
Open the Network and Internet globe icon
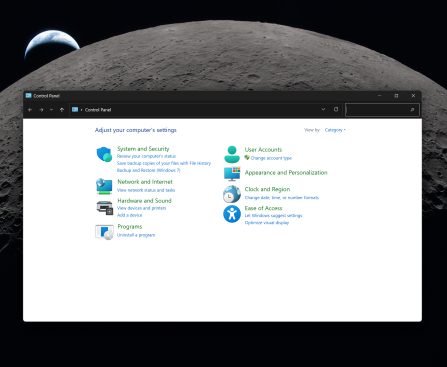(104, 186)
